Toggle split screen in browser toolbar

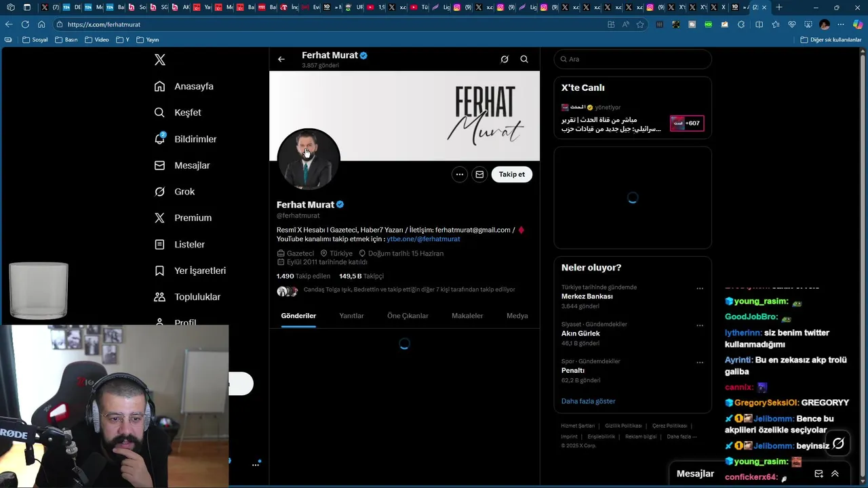tap(759, 24)
